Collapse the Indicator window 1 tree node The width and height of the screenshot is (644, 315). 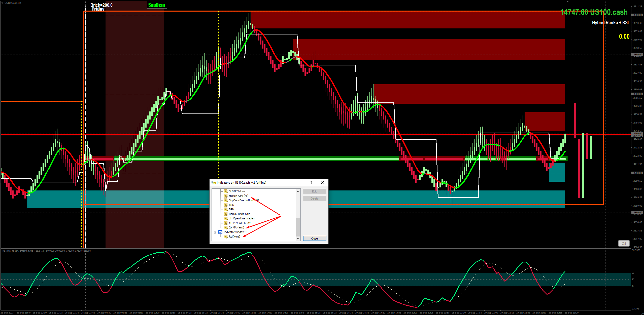coord(215,232)
